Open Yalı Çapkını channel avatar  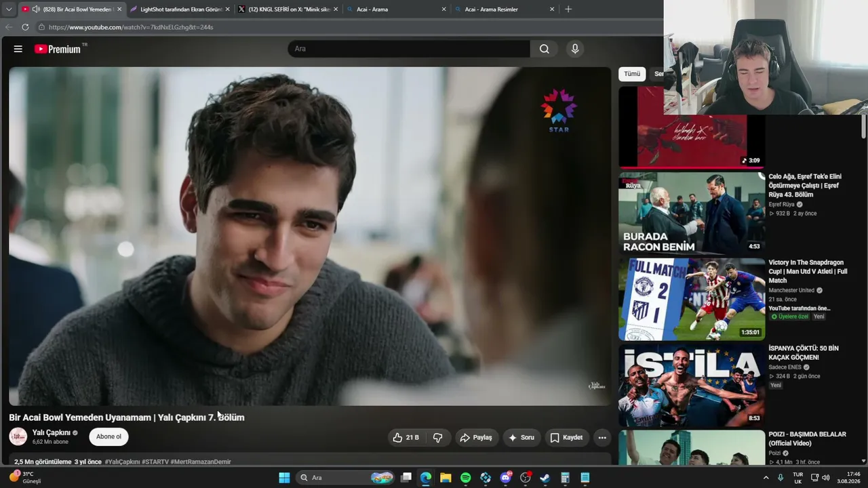[x=18, y=436]
